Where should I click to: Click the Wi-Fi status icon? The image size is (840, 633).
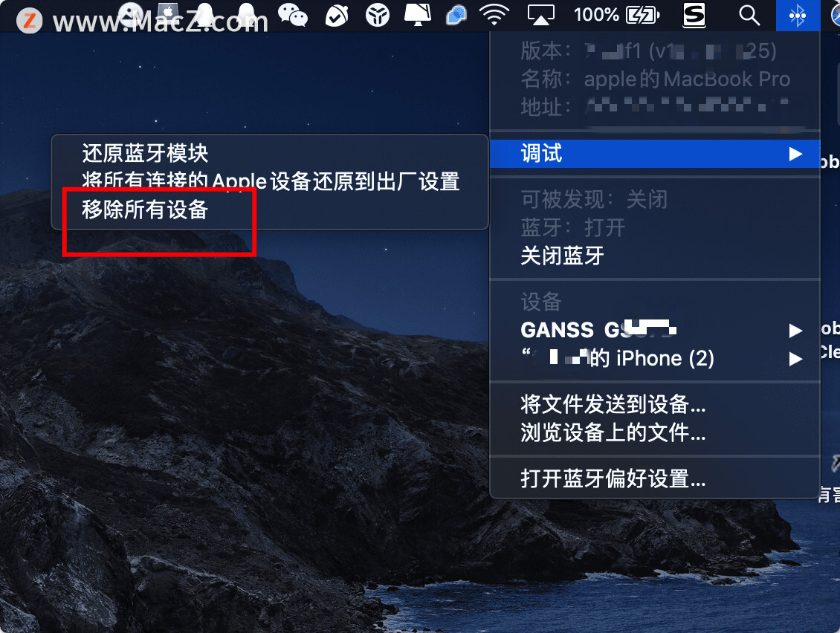coord(494,15)
